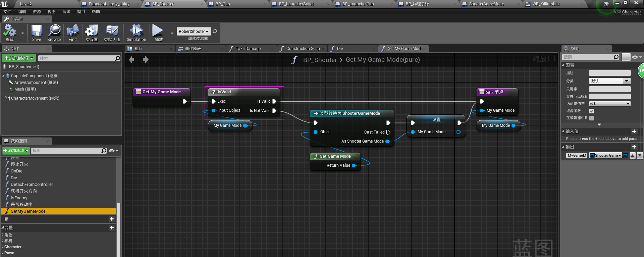The image size is (644, 257).
Task: Click the 添加新项 add new button
Action: (16, 151)
